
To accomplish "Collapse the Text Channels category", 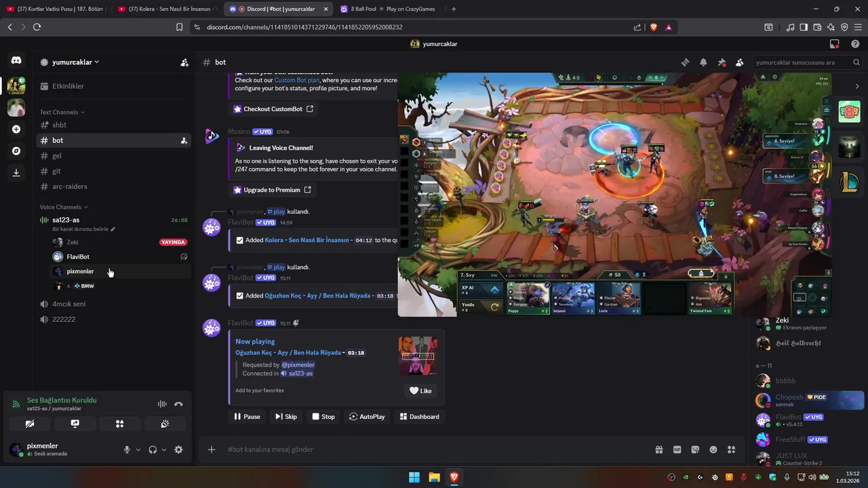I will (62, 112).
